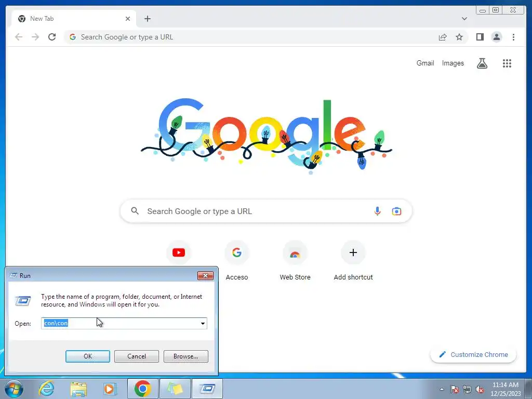Click Customize Chrome button

[473, 354]
